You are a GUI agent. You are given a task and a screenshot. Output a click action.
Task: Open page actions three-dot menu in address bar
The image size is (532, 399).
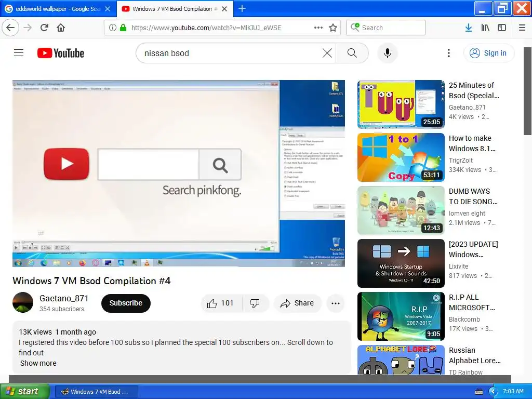point(318,28)
